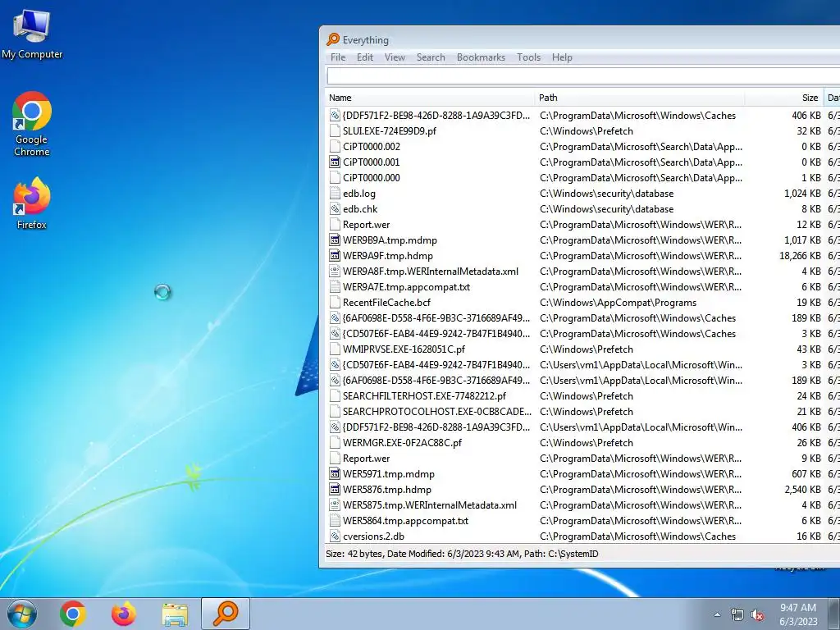Viewport: 840px width, 630px height.
Task: Open the Edit menu in Everything
Action: click(365, 57)
